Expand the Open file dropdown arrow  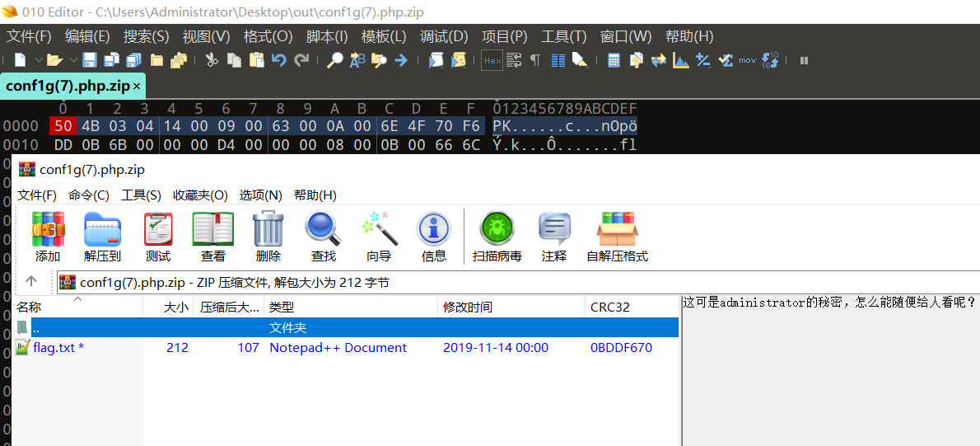click(x=73, y=60)
